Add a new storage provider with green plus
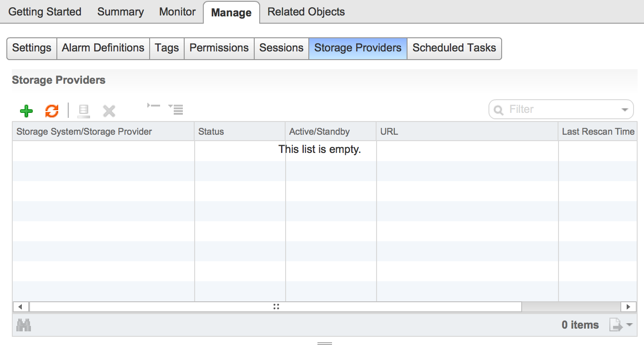Viewport: 644px width, 345px height. [x=26, y=111]
